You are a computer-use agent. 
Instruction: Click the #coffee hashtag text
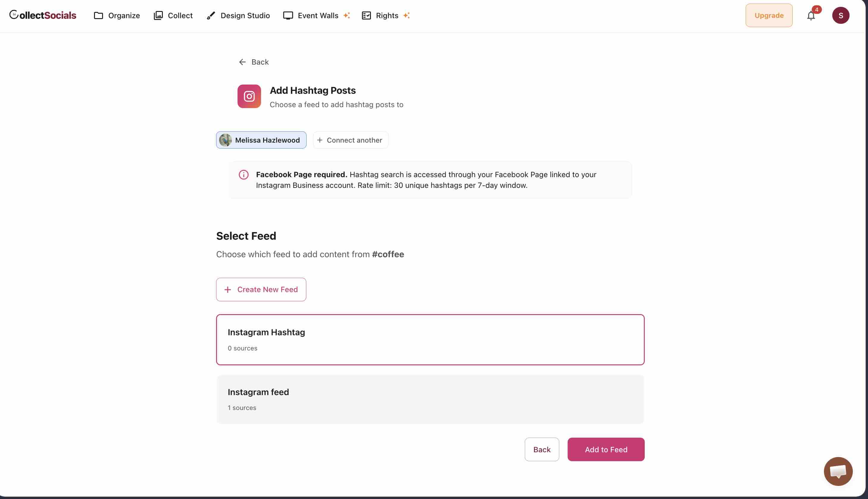(x=388, y=254)
